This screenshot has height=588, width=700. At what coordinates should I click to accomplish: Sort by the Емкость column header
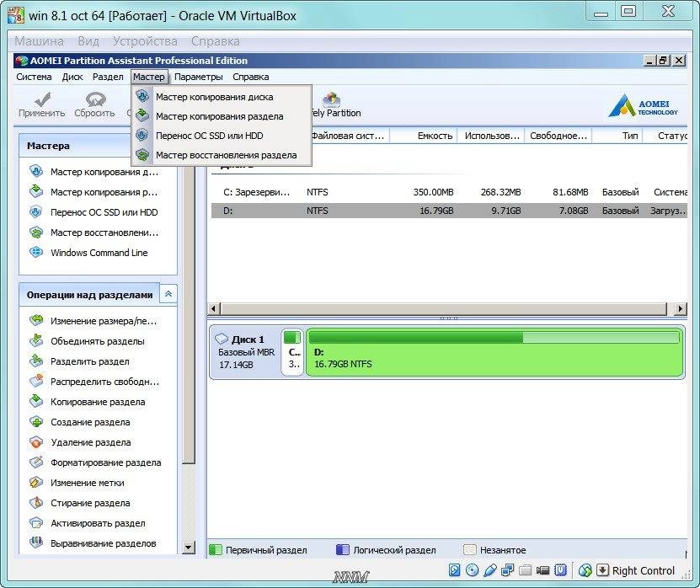pyautogui.click(x=423, y=136)
